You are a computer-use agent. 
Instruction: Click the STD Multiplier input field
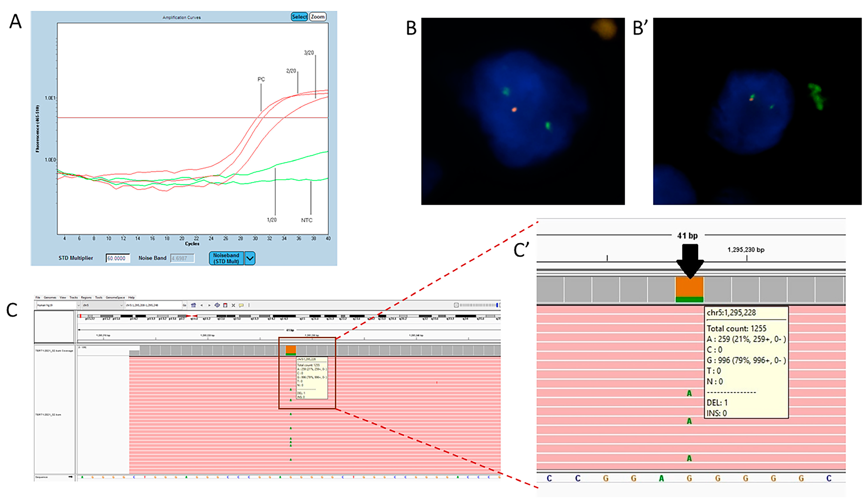(x=117, y=258)
